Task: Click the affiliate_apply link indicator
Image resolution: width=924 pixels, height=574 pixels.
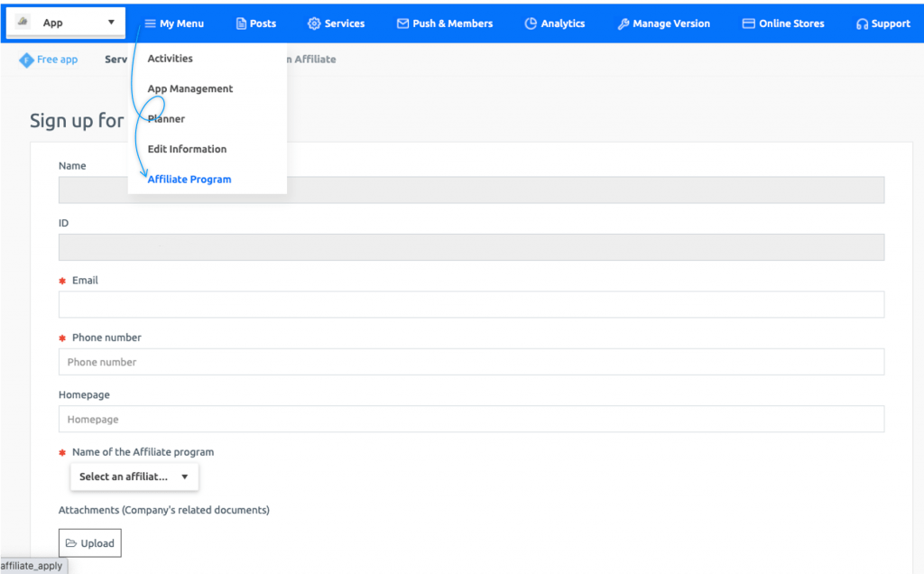Action: 32,566
